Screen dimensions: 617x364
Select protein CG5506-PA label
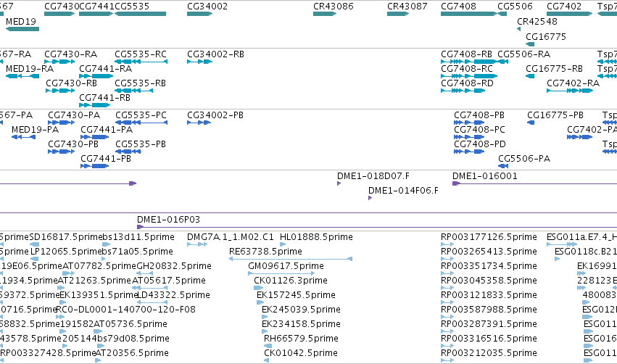tap(524, 159)
